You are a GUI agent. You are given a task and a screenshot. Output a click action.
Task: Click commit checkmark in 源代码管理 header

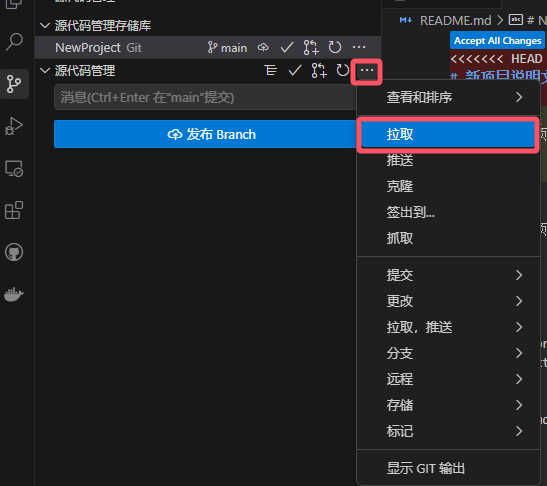(295, 70)
